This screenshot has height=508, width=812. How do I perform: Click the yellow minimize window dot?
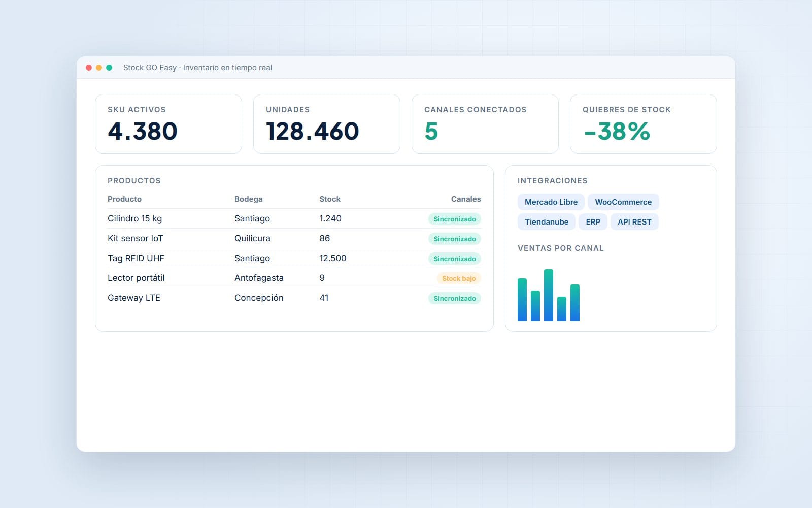coord(99,68)
